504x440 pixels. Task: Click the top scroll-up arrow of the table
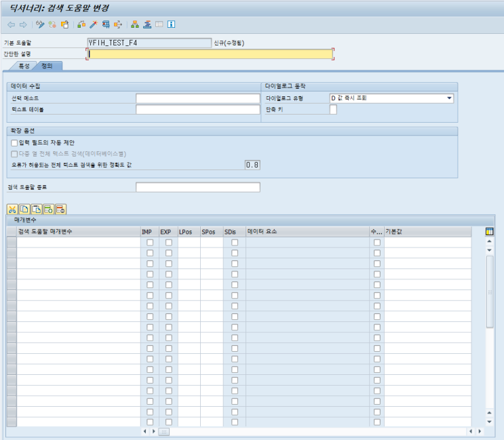point(489,241)
